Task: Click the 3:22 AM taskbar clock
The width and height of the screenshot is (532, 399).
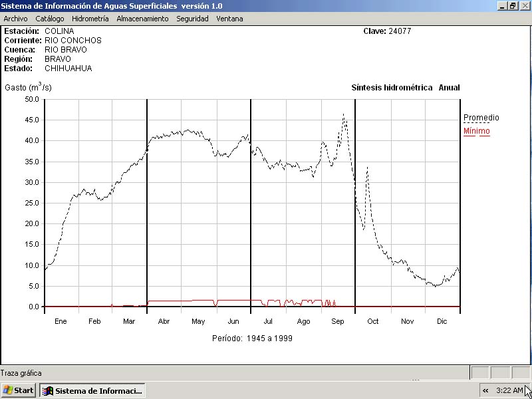Action: click(x=509, y=390)
